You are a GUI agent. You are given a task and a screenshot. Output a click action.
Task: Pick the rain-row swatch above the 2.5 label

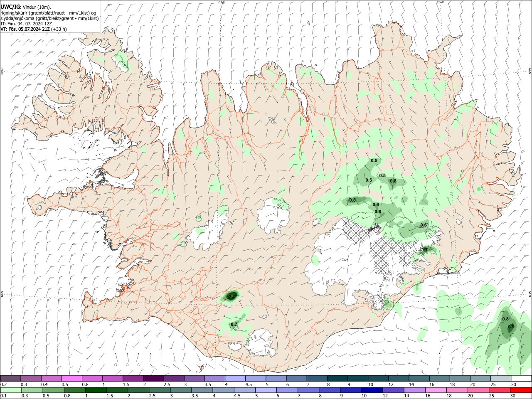tap(159, 390)
